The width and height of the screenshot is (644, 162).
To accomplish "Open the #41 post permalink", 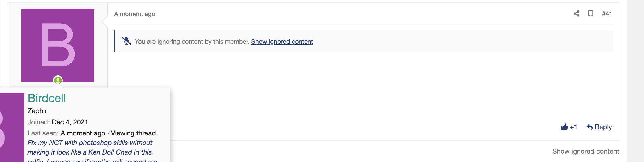I will [x=607, y=14].
